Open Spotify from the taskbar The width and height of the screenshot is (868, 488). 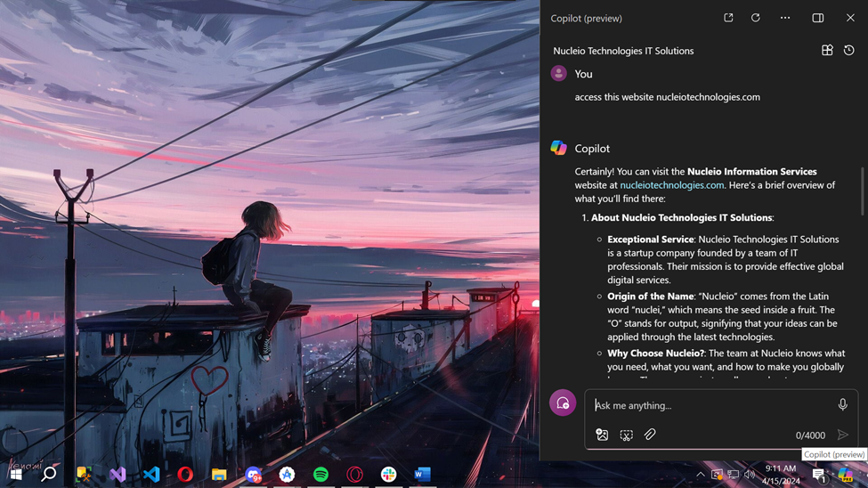click(320, 474)
